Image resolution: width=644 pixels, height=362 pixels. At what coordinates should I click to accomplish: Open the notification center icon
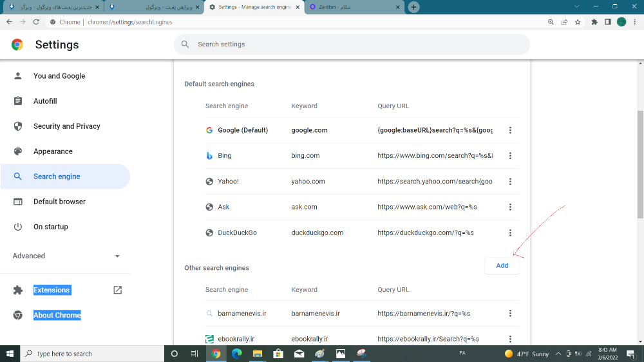(631, 354)
